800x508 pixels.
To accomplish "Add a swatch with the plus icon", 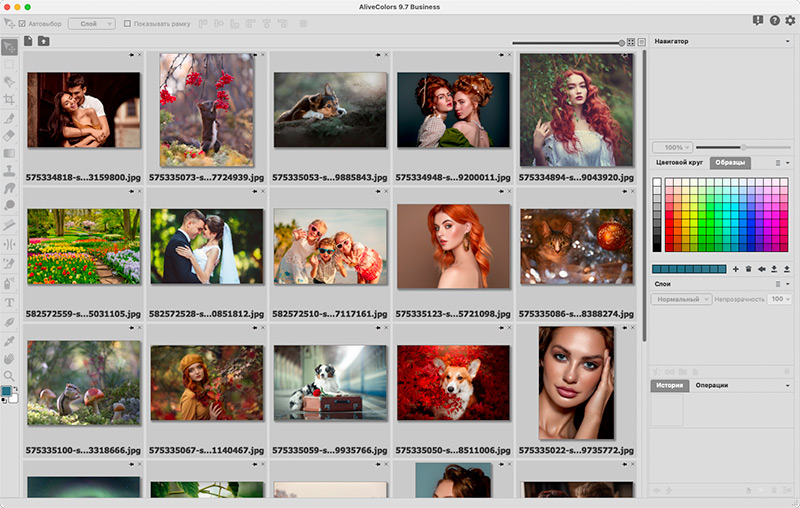I will 735,269.
